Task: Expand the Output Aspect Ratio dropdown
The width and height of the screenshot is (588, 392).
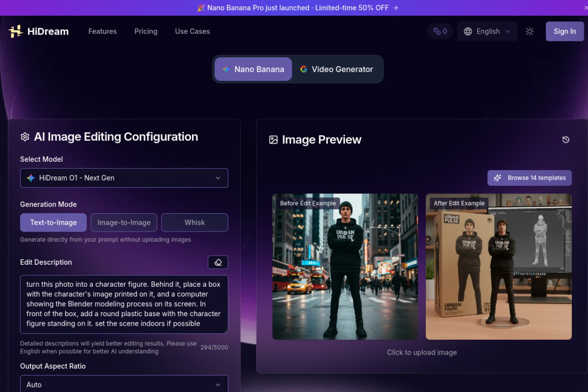Action: 124,385
